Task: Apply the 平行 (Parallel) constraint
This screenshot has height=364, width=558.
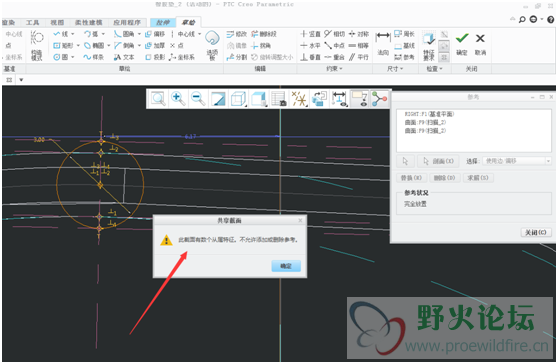Action: (358, 57)
